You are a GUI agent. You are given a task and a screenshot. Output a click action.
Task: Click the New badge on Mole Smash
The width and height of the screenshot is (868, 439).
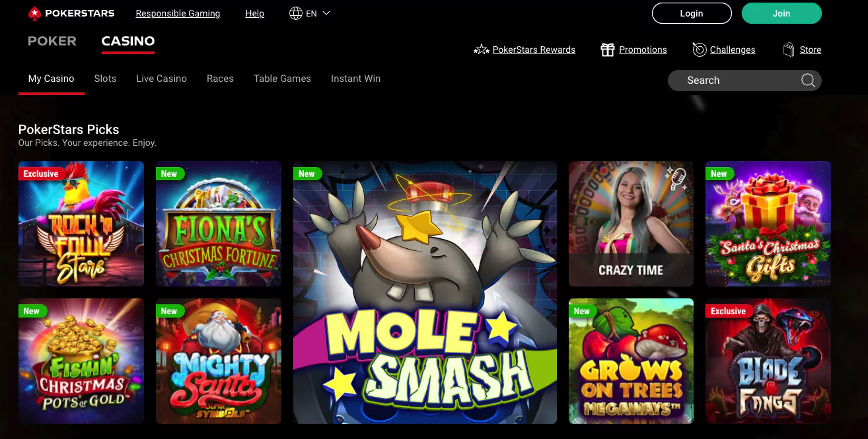point(307,174)
